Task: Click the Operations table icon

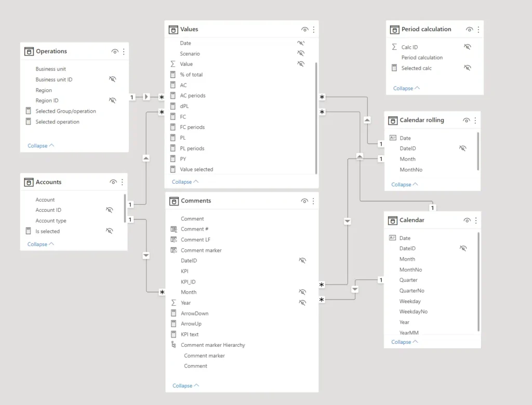Action: [x=29, y=51]
